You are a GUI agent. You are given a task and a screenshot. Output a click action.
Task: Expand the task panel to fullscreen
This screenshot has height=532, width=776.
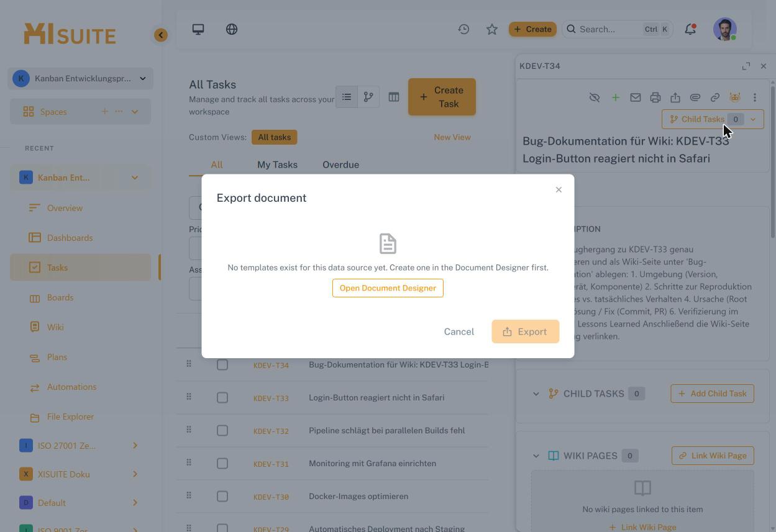click(746, 66)
